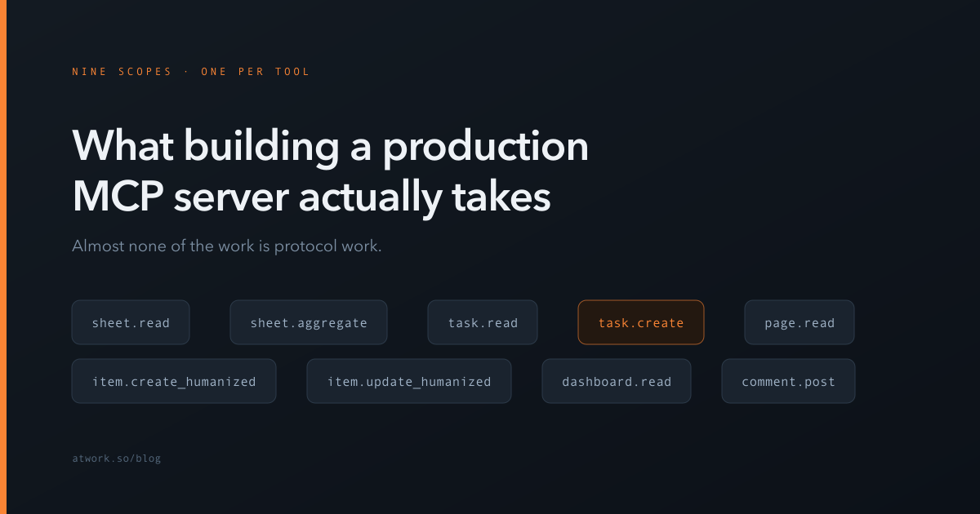
Task: Select the dashboard.read chip
Action: [x=617, y=381]
